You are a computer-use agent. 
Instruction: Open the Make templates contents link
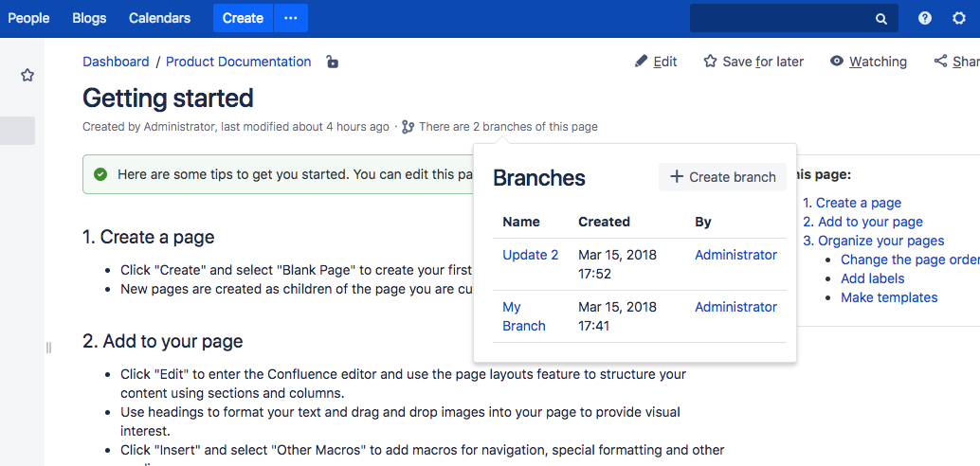pyautogui.click(x=889, y=297)
